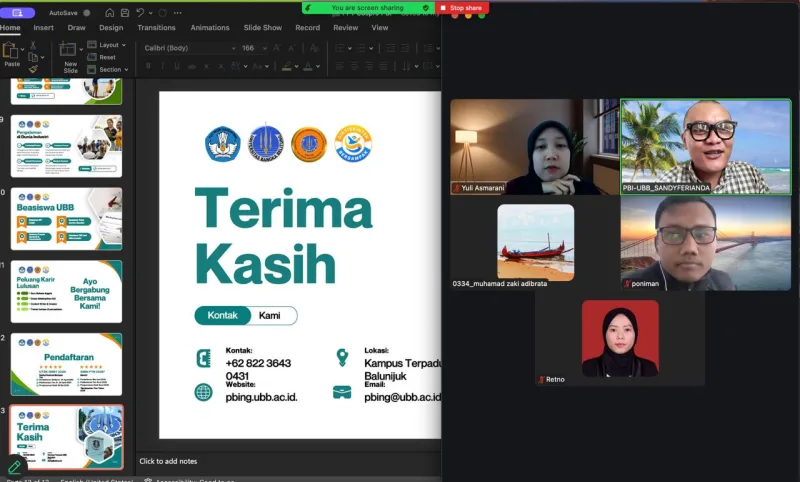Click the red Stop share button
The height and width of the screenshot is (482, 800).
tap(462, 8)
